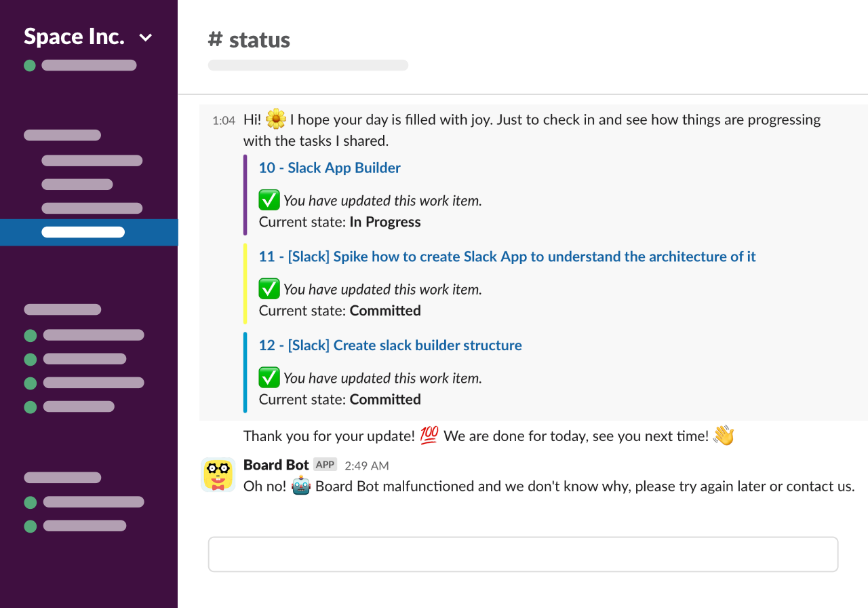This screenshot has width=868, height=608.
Task: Expand the Space Inc. workspace dropdown arrow
Action: click(145, 38)
